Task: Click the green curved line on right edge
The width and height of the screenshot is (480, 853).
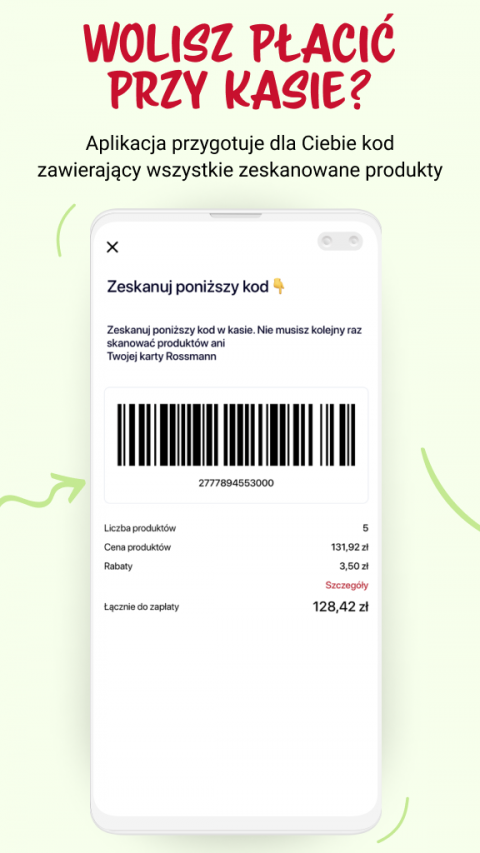Action: click(449, 489)
